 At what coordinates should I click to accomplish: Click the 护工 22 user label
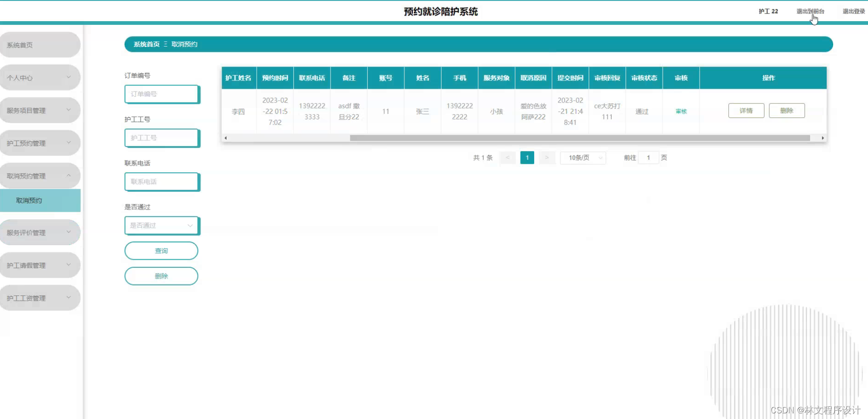(768, 11)
